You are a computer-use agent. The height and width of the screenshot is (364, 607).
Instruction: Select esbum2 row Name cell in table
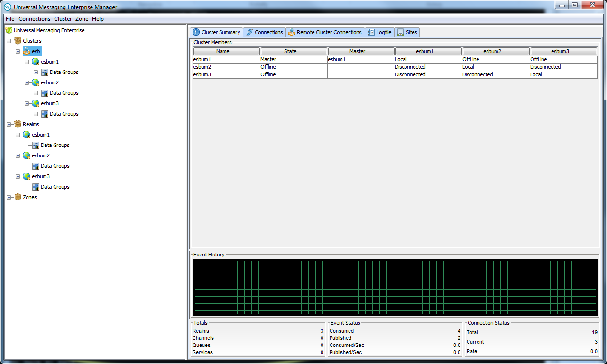coord(226,67)
